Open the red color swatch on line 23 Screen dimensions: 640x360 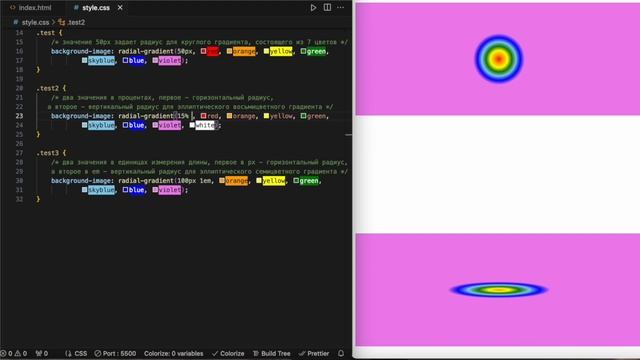203,116
